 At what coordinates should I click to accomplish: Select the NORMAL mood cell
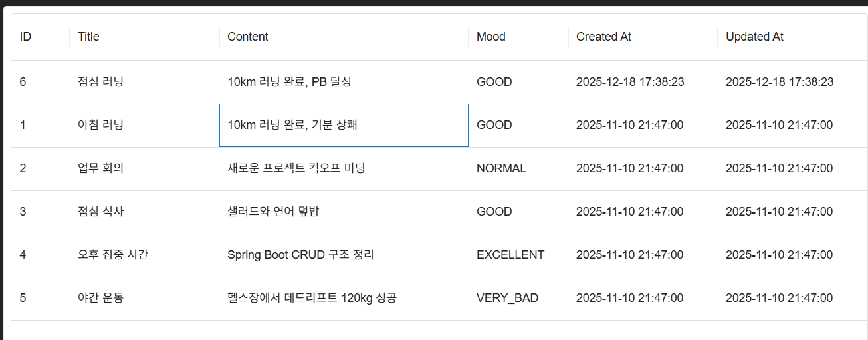click(x=518, y=168)
